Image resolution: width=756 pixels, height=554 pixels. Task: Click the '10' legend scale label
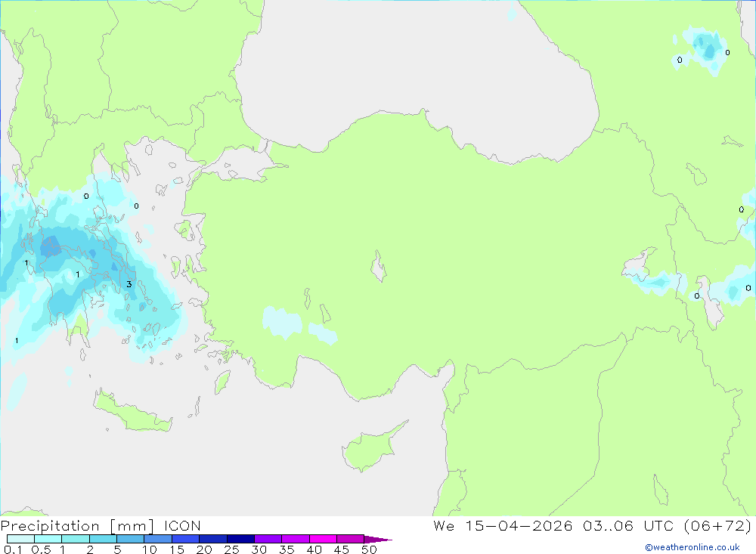point(149,549)
